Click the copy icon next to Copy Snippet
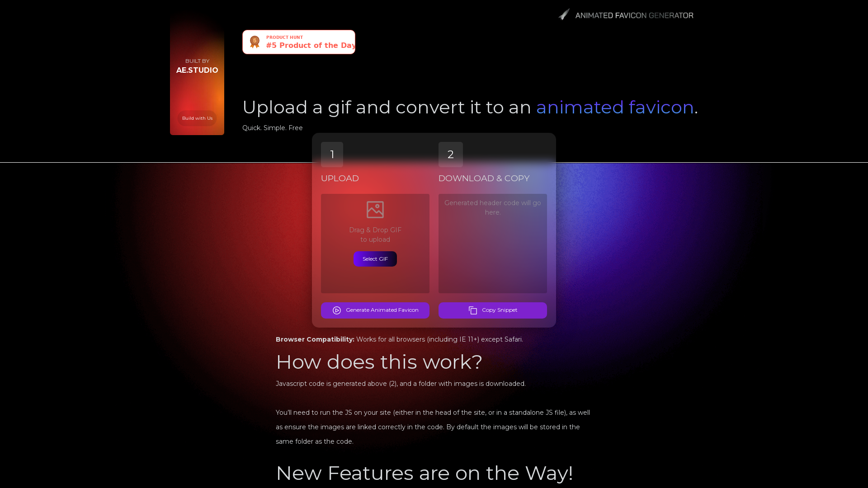Image resolution: width=868 pixels, height=488 pixels. (473, 310)
